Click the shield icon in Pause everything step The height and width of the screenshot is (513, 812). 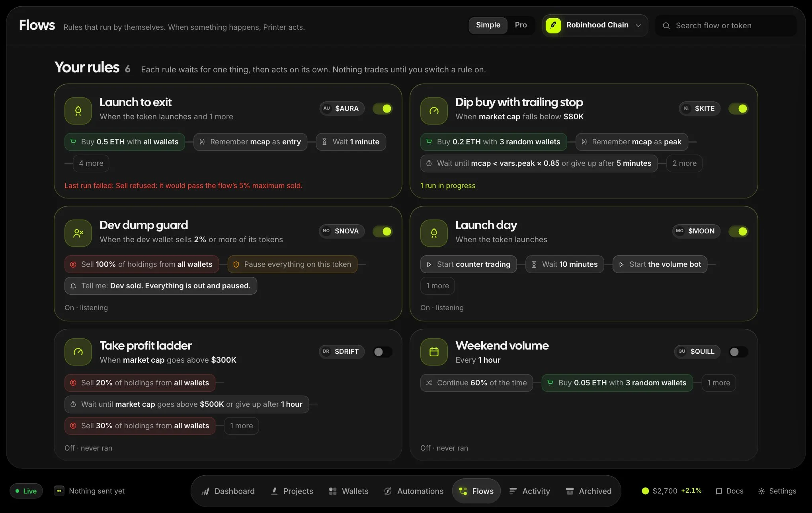click(x=236, y=264)
